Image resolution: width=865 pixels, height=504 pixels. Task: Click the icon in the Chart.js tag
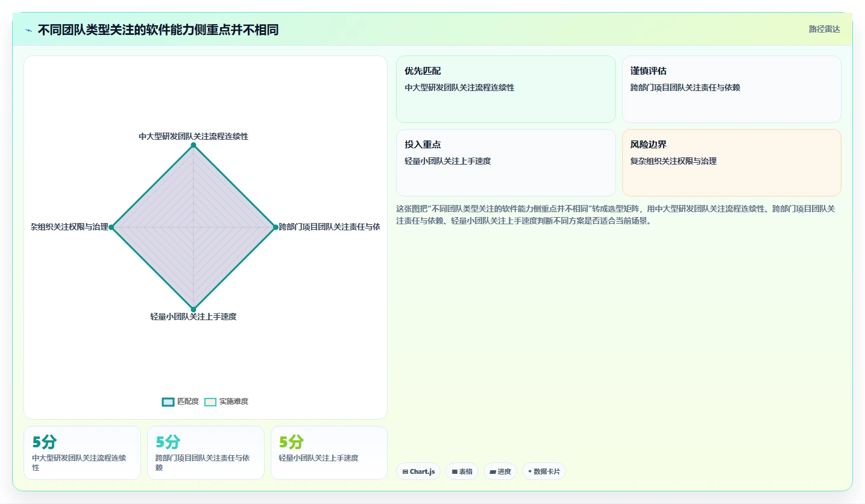click(x=405, y=471)
